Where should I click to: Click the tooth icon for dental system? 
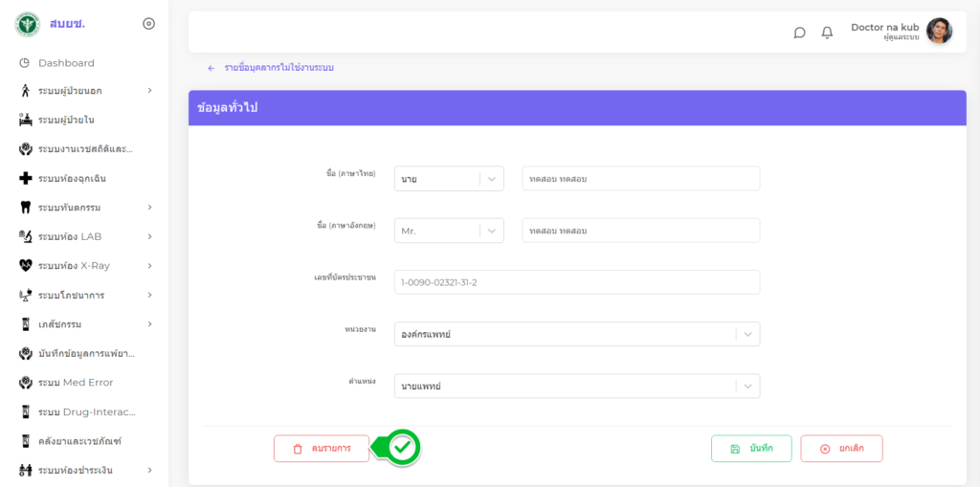[26, 208]
